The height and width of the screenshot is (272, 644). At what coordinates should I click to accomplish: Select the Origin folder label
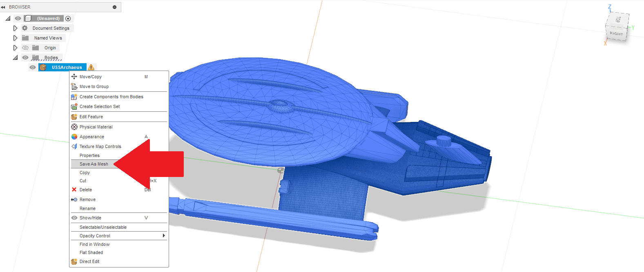click(50, 48)
